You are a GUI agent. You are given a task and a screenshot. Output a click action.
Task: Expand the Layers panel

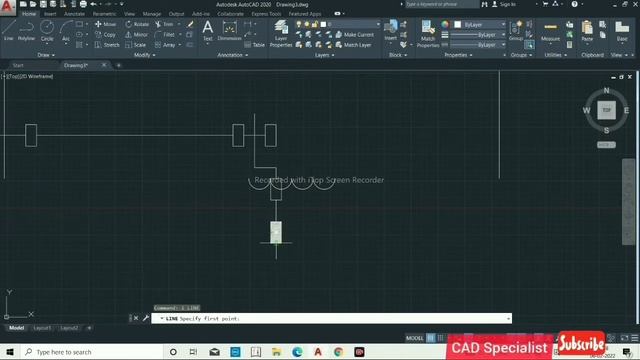pyautogui.click(x=324, y=55)
